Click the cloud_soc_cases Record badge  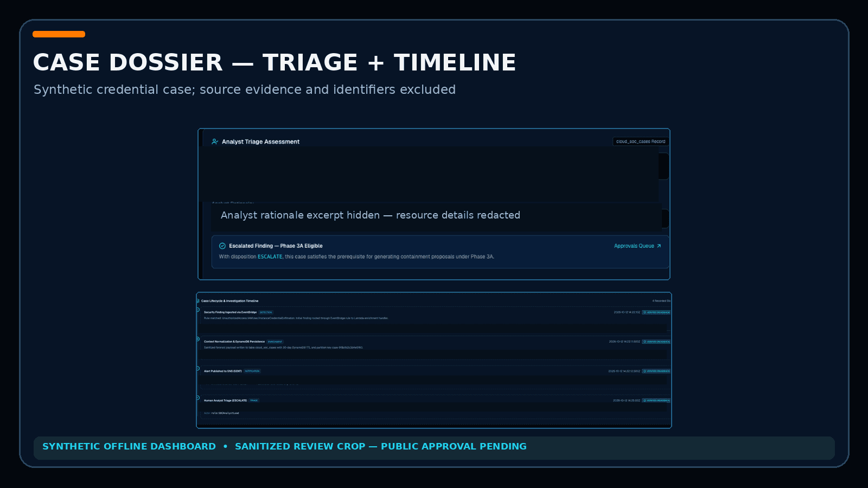(641, 142)
